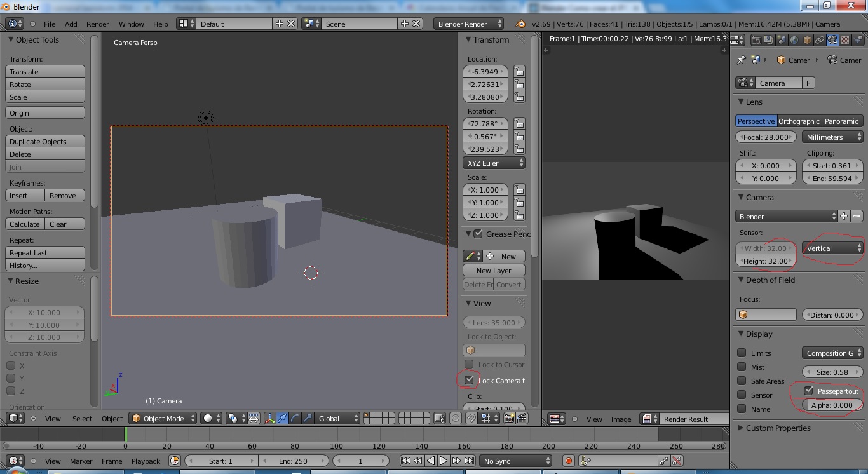Open the Millimeters lens unit dropdown
868x474 pixels.
[832, 137]
